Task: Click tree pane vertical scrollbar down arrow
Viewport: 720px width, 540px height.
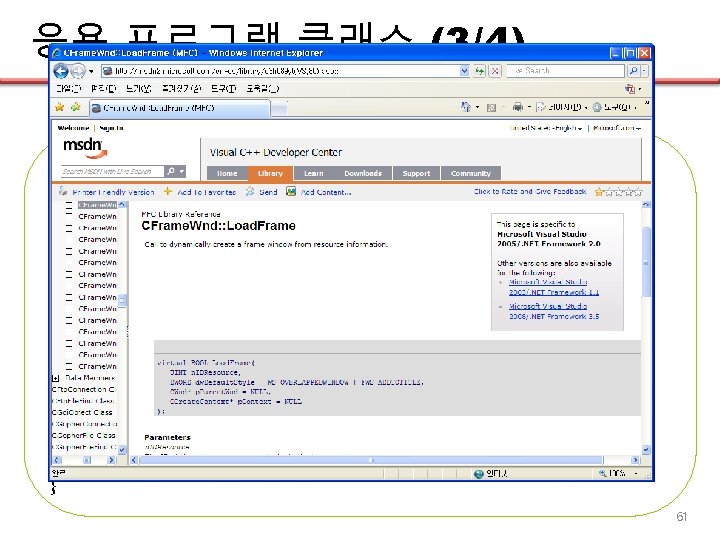Action: (122, 450)
